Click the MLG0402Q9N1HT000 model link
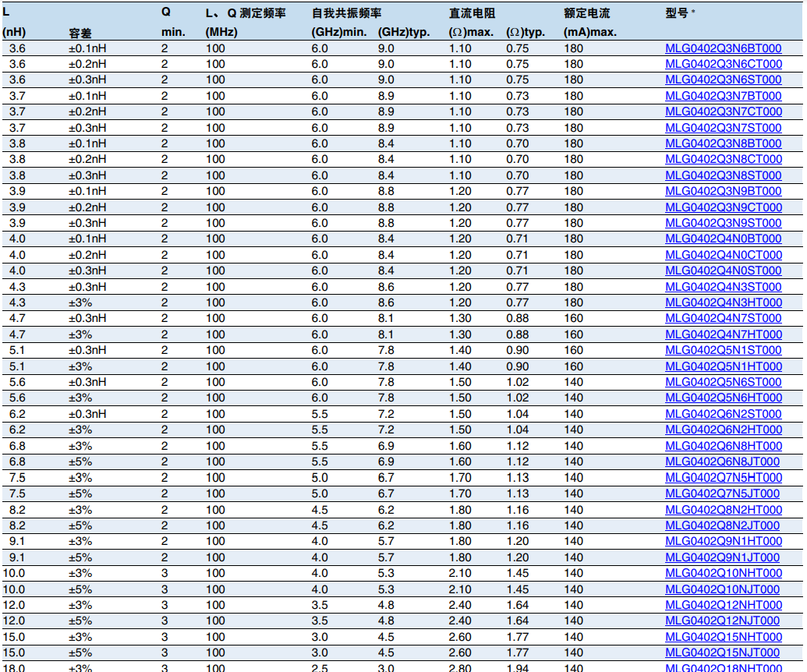807x672 pixels. (723, 541)
